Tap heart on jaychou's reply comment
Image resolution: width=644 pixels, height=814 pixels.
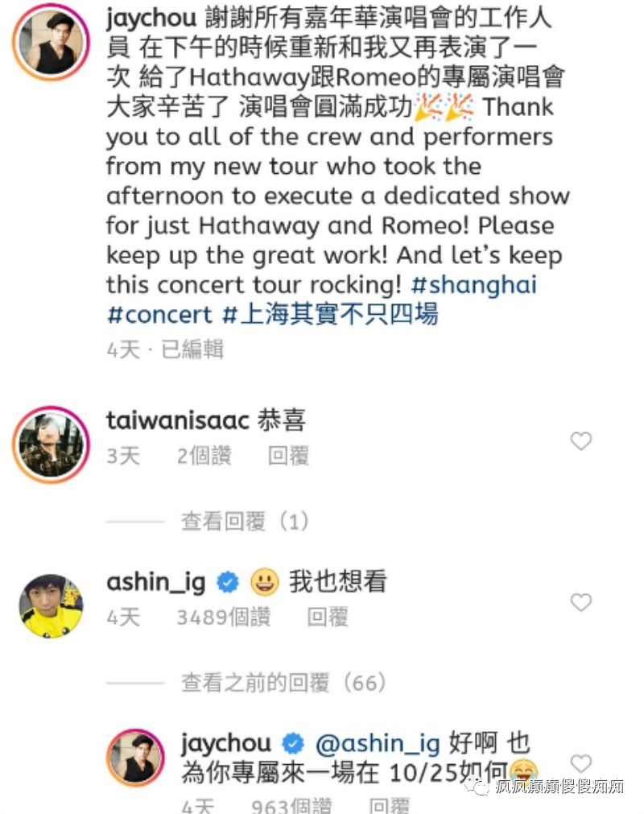coord(580,763)
